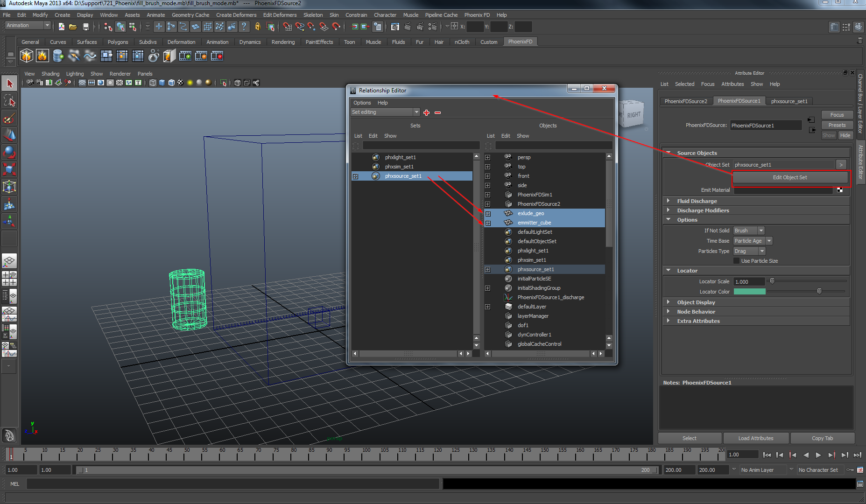Viewport: 866px width, 504px height.
Task: Open the If Not Solid Brush dropdown
Action: 748,231
